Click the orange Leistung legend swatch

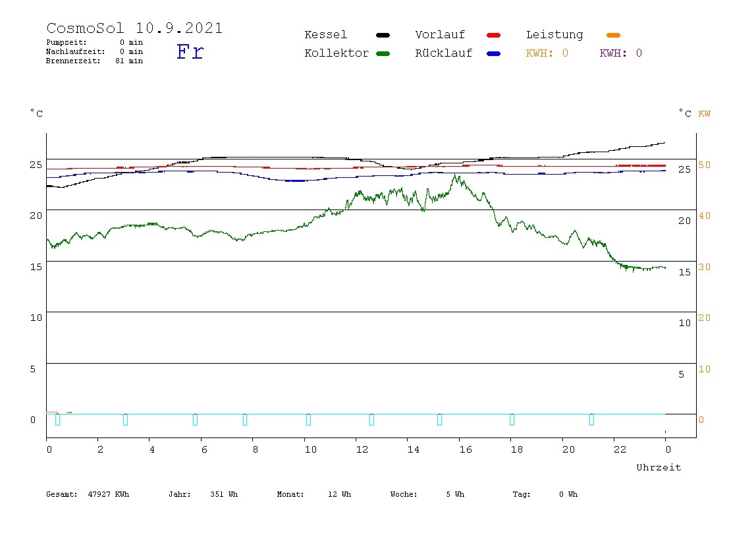[x=613, y=35]
